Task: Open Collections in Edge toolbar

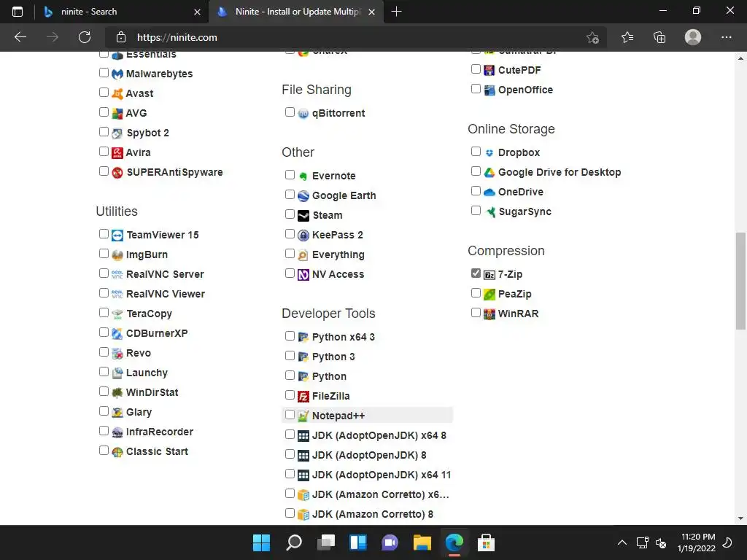Action: point(659,37)
